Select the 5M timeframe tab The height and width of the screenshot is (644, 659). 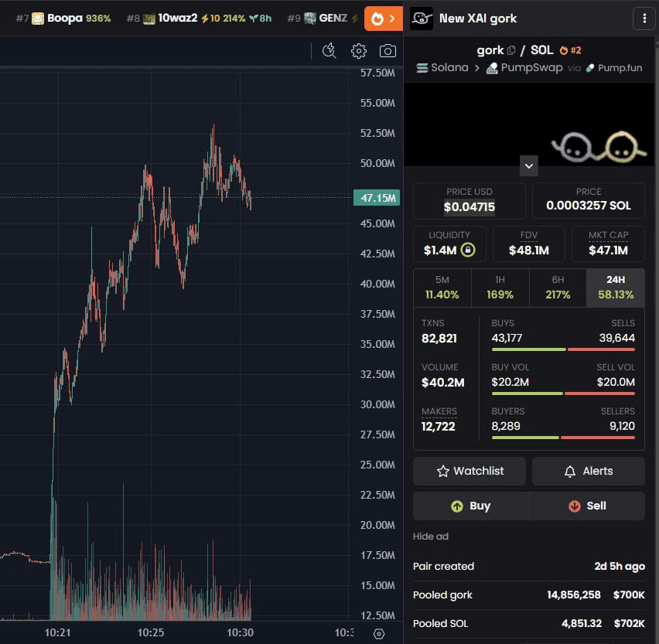tap(442, 288)
